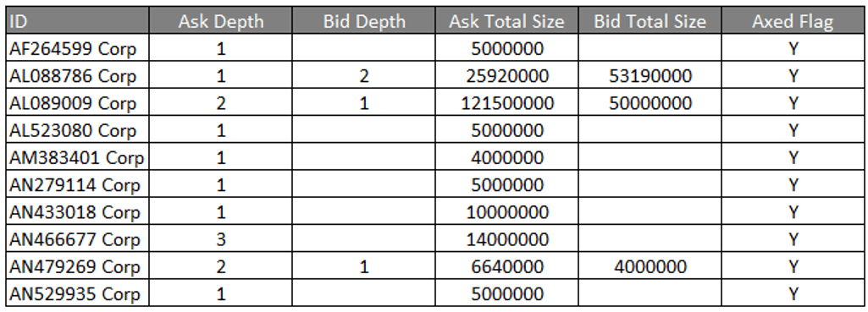Select the 10000000 ask total size cell
This screenshot has width=868, height=312.
click(507, 212)
